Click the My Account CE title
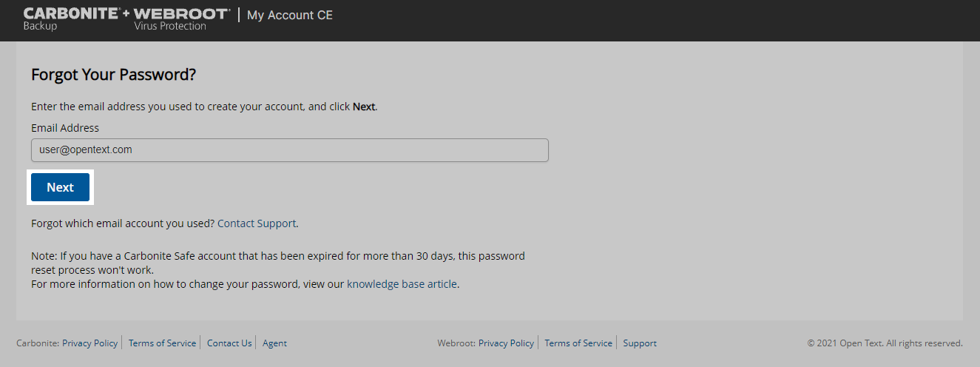Image resolution: width=980 pixels, height=367 pixels. pos(290,16)
